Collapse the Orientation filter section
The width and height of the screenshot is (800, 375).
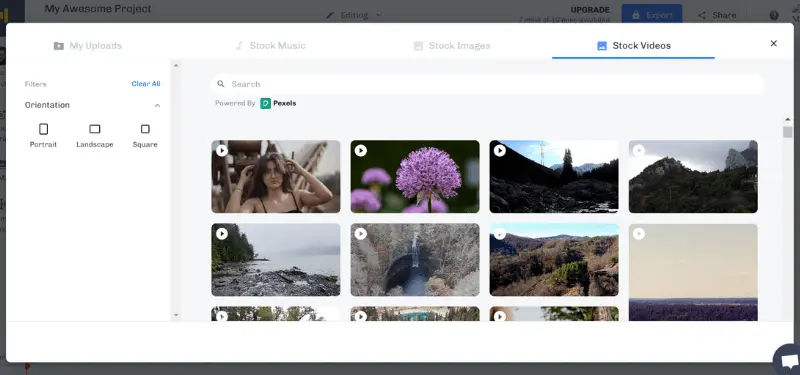click(x=157, y=106)
